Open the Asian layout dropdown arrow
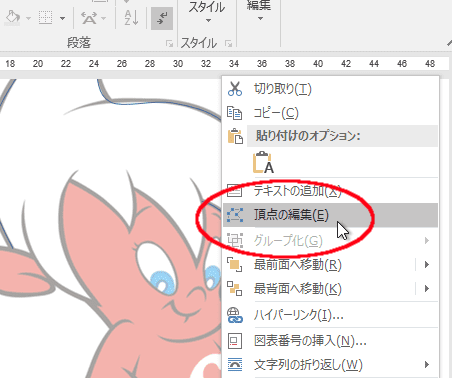The height and width of the screenshot is (378, 452). [x=104, y=18]
